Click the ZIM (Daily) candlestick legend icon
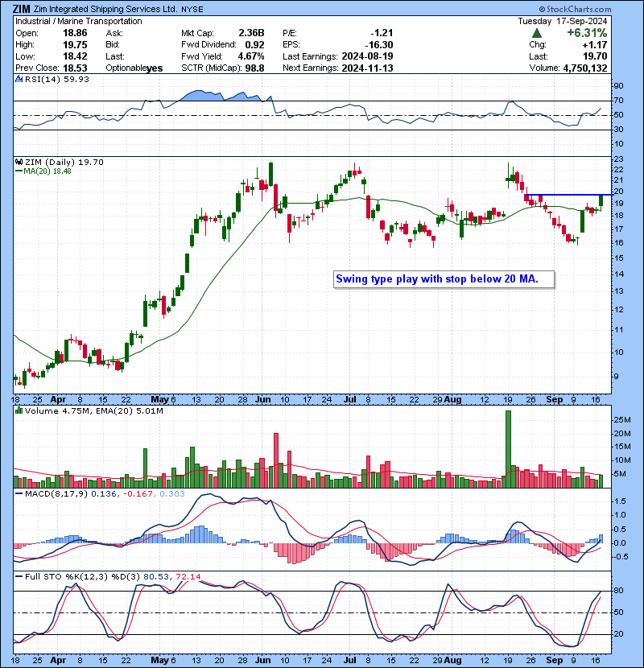This screenshot has height=668, width=644. click(x=19, y=162)
